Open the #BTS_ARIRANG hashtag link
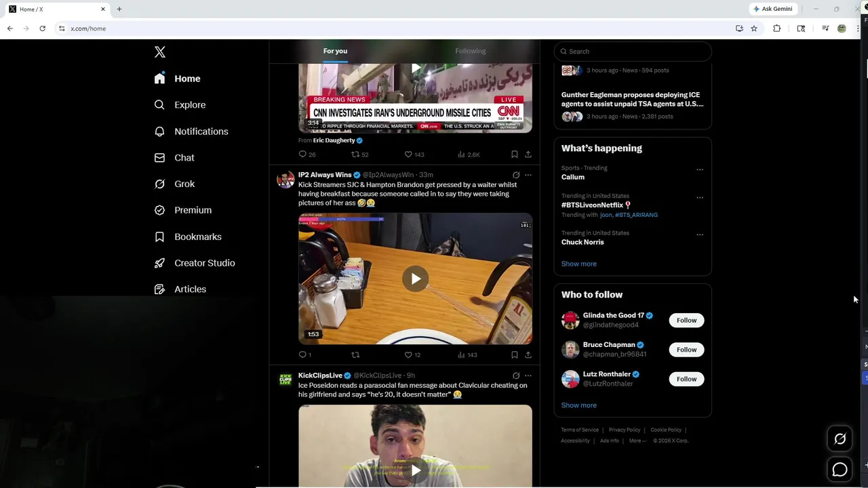The height and width of the screenshot is (488, 868). (x=636, y=215)
